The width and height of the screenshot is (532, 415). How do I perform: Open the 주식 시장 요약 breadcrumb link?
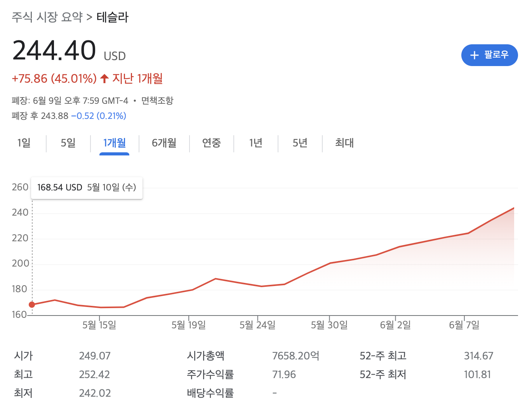click(x=47, y=17)
